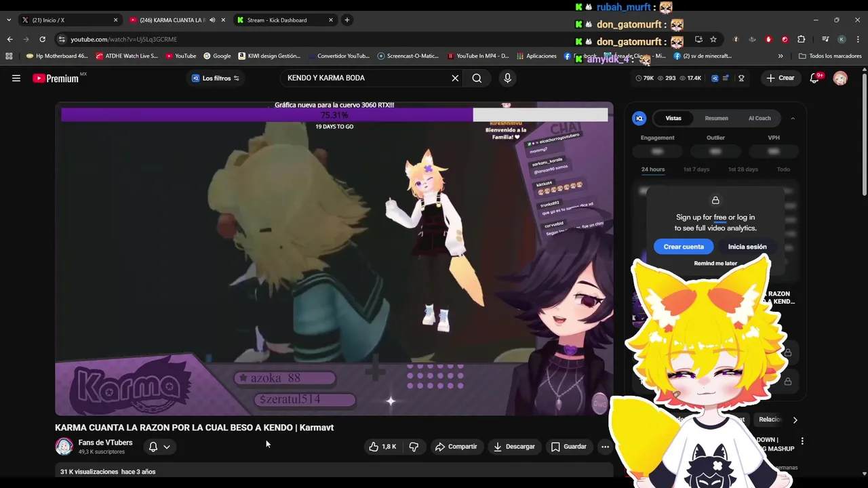Click the magnifier search button
Image resolution: width=868 pixels, height=488 pixels.
pos(477,78)
